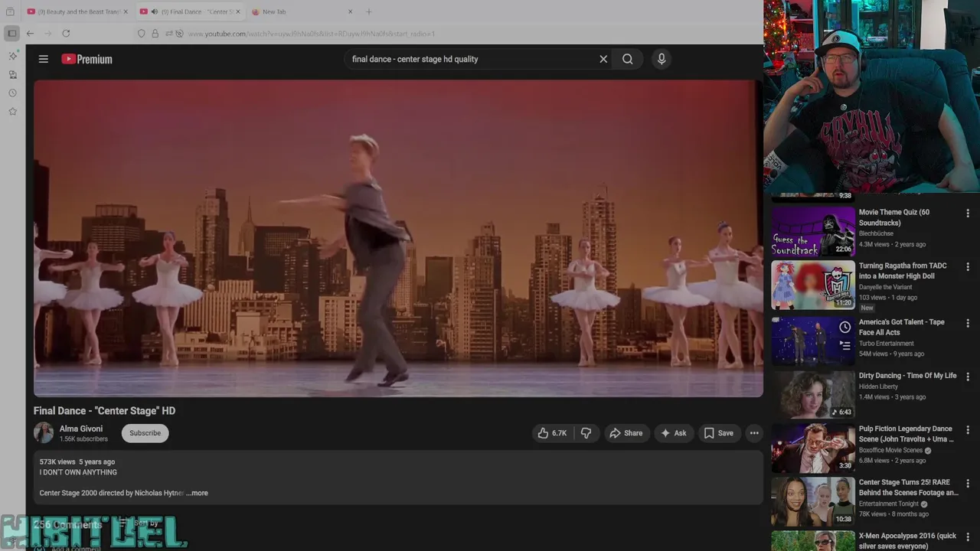Open Boxoffice Movie Scenes channel link
The height and width of the screenshot is (551, 980).
[x=890, y=451]
